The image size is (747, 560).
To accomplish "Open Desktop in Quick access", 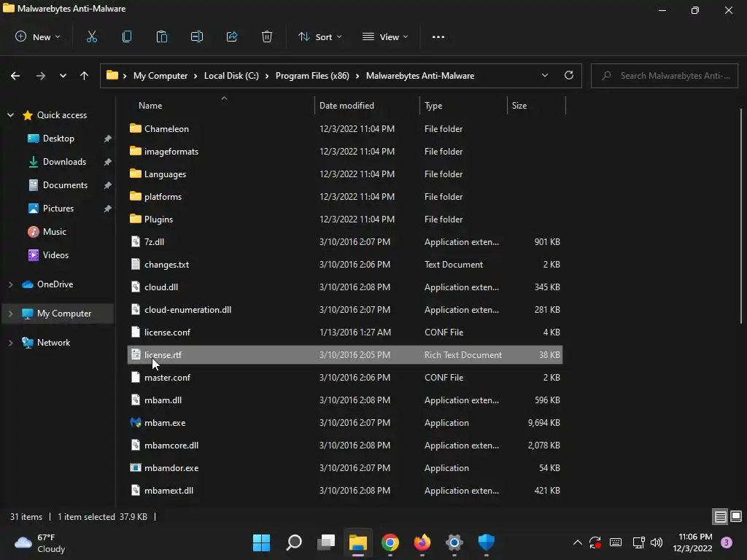I will (58, 139).
